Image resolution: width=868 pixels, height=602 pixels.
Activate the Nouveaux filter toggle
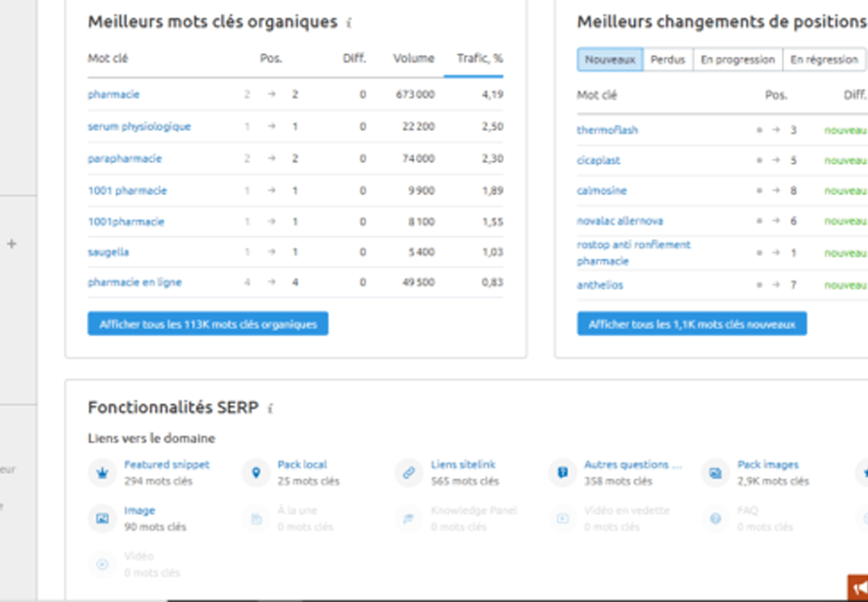coord(611,59)
